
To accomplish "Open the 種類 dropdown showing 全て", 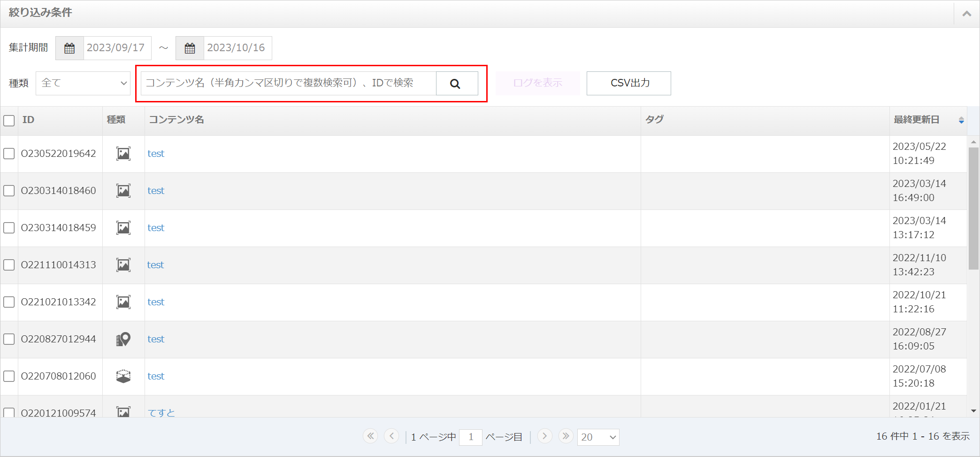I will click(x=83, y=83).
